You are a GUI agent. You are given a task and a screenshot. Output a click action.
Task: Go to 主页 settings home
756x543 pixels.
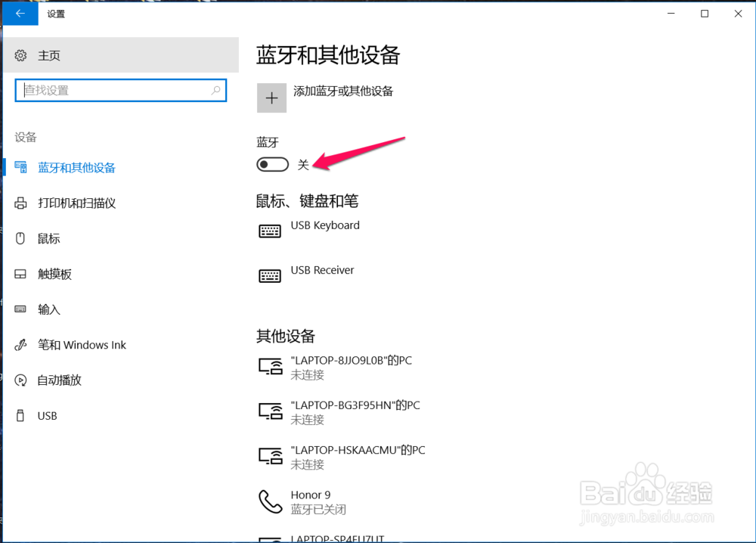point(121,55)
